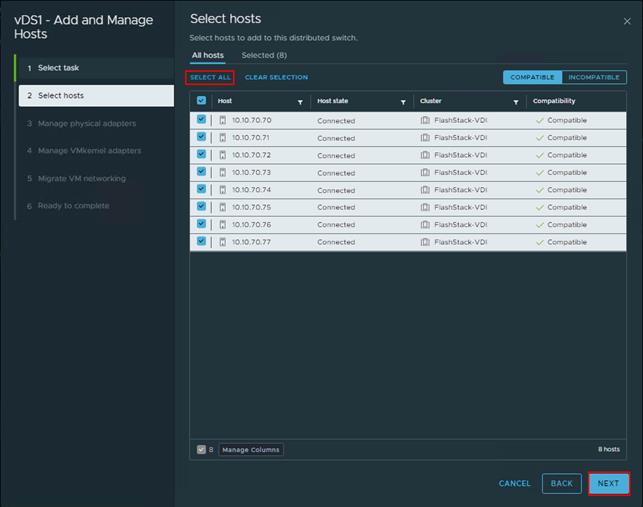Image resolution: width=643 pixels, height=507 pixels.
Task: Uncheck host 10.10.70.72
Action: point(201,154)
